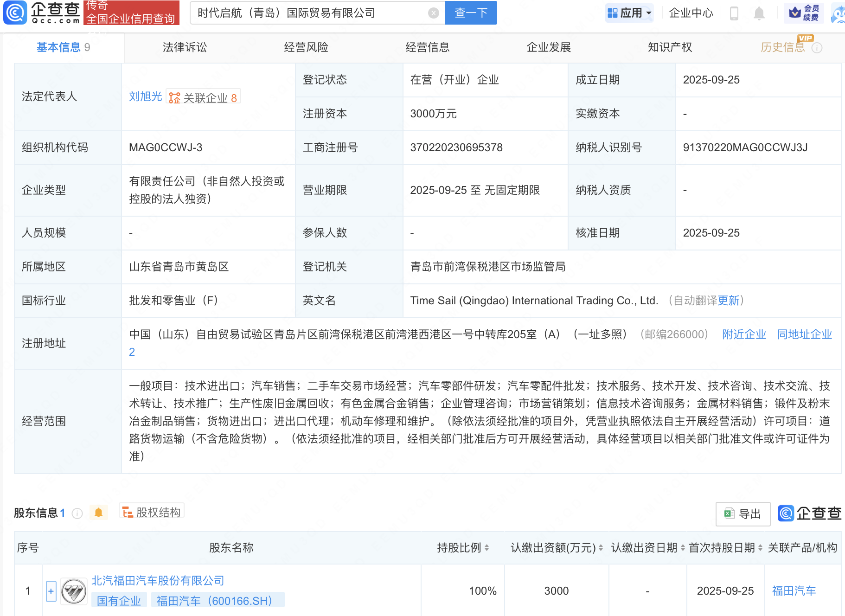Screen dimensions: 845x616
Task: Click the Foton company logo thumbnail
Action: (74, 591)
